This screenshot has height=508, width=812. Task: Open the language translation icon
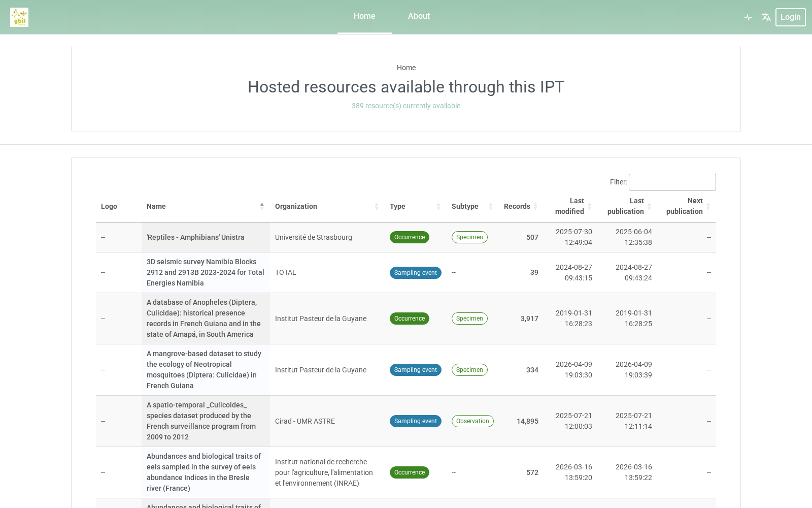click(x=766, y=17)
